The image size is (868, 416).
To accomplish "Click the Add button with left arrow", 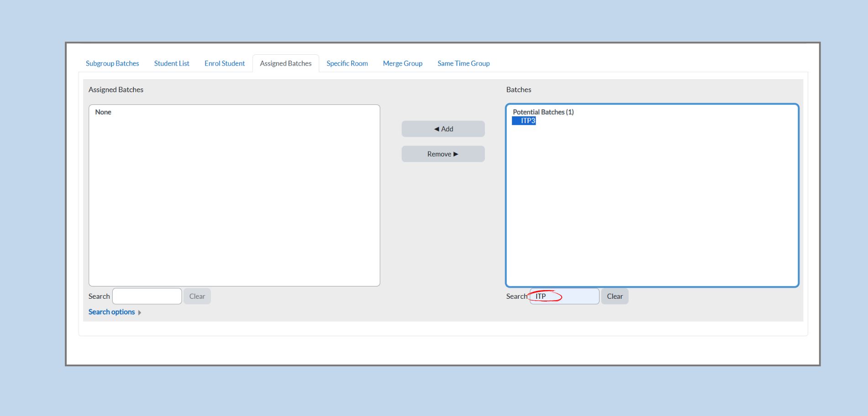I will (443, 129).
